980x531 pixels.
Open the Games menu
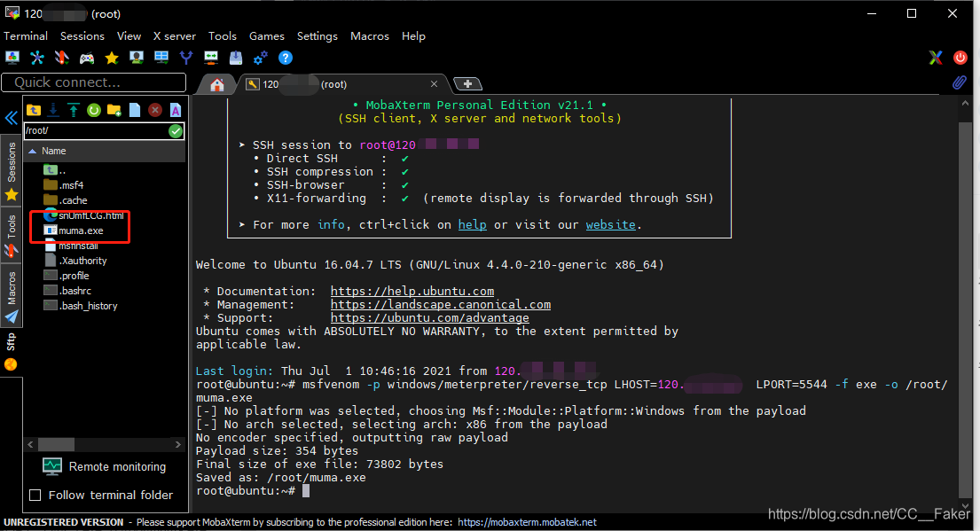click(x=267, y=36)
